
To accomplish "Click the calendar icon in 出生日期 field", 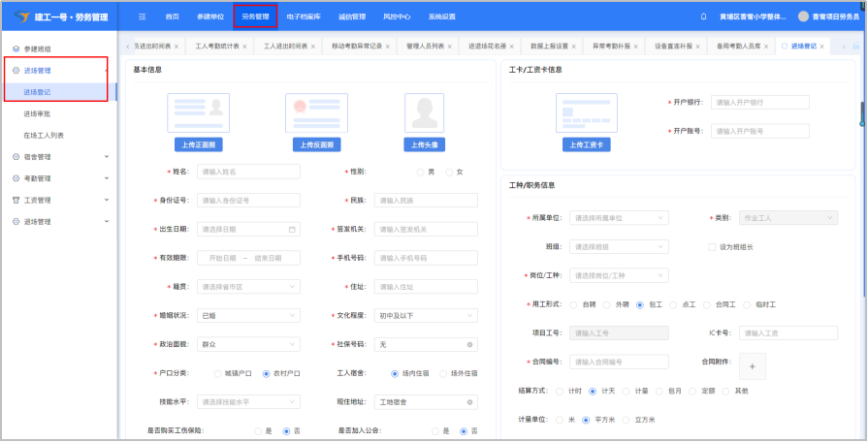I will click(292, 230).
